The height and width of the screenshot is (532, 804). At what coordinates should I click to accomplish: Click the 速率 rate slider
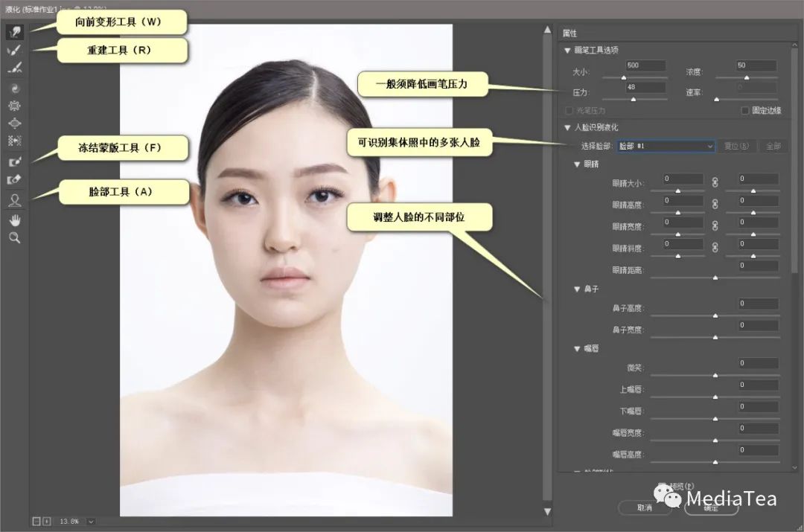tap(747, 100)
